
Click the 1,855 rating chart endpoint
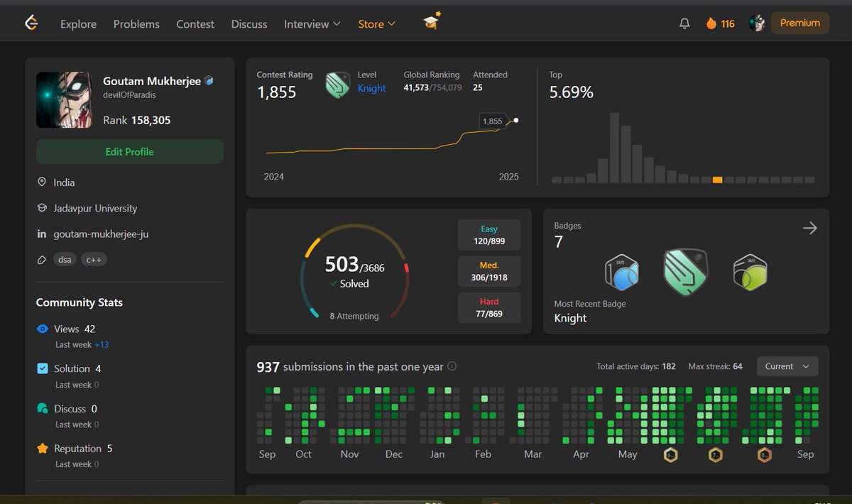tap(516, 120)
